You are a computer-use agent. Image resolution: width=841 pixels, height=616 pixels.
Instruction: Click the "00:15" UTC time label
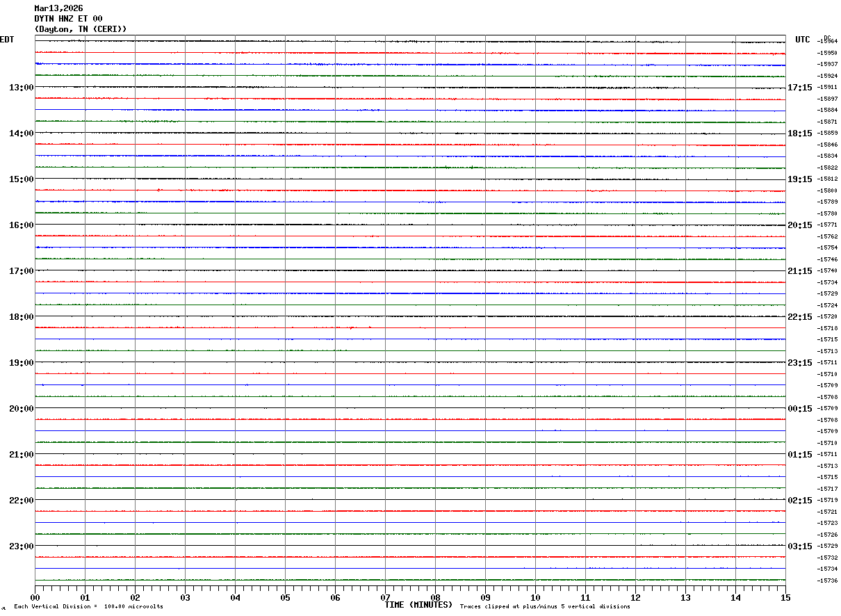pos(799,409)
